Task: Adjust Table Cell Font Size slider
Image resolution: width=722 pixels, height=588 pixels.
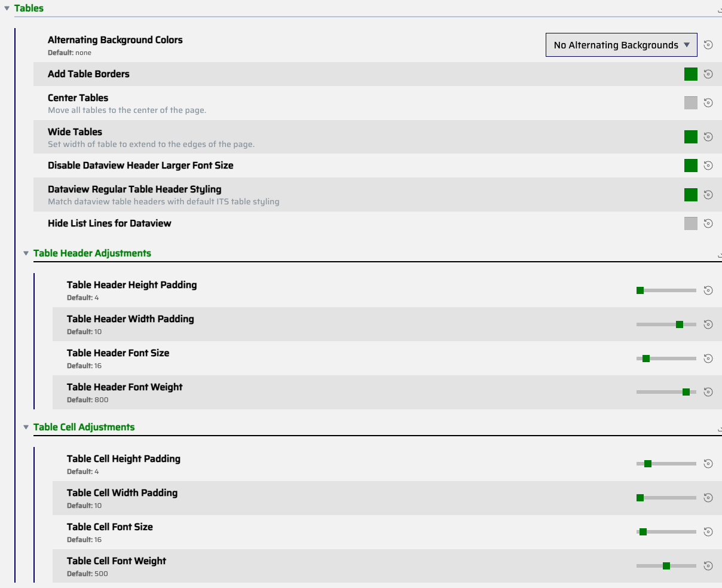Action: (x=666, y=532)
